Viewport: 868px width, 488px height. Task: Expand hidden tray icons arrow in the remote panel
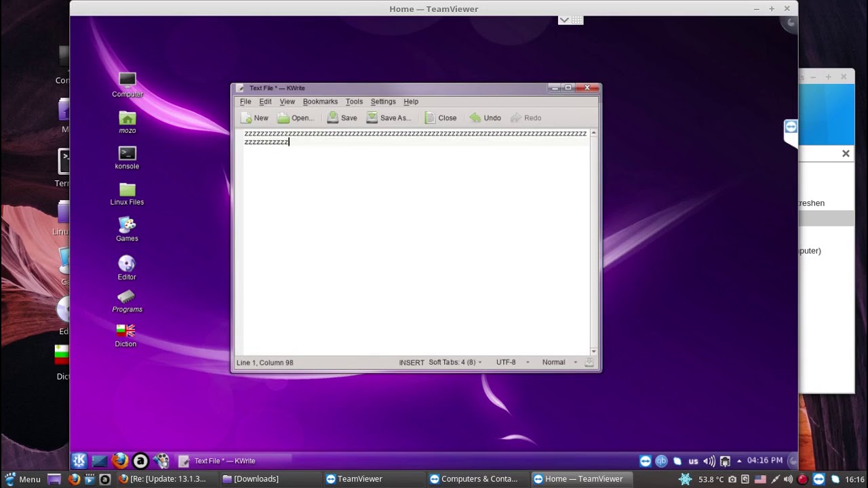(739, 462)
